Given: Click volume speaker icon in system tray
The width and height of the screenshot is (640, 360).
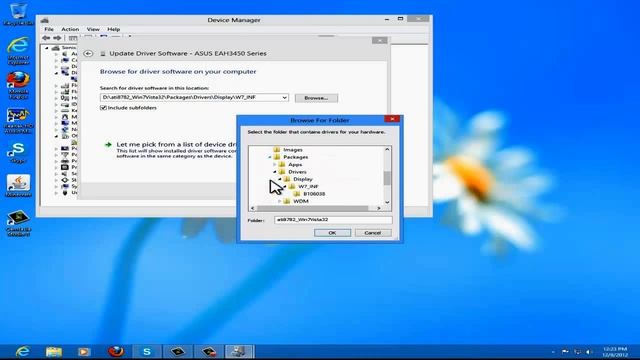Looking at the screenshot, I should (589, 351).
